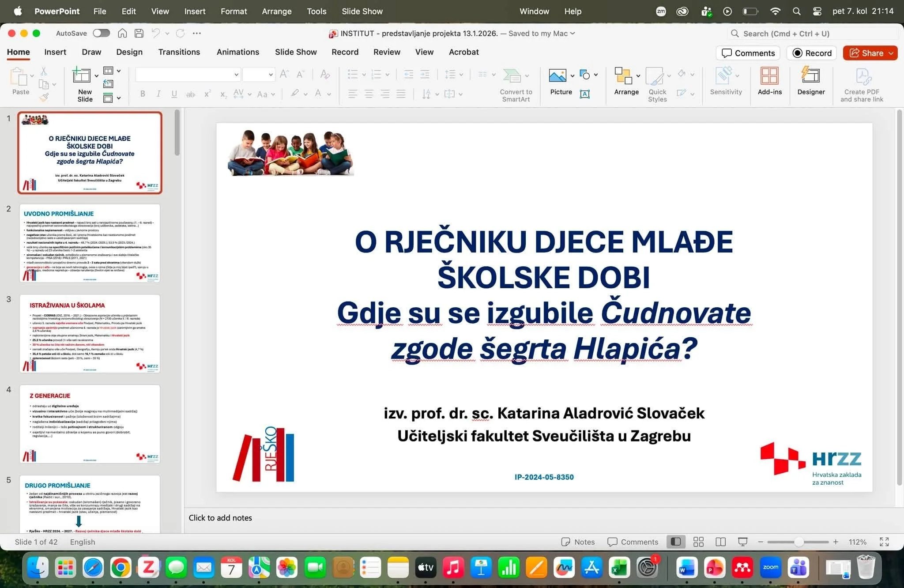
Task: Click the English language indicator
Action: point(83,542)
